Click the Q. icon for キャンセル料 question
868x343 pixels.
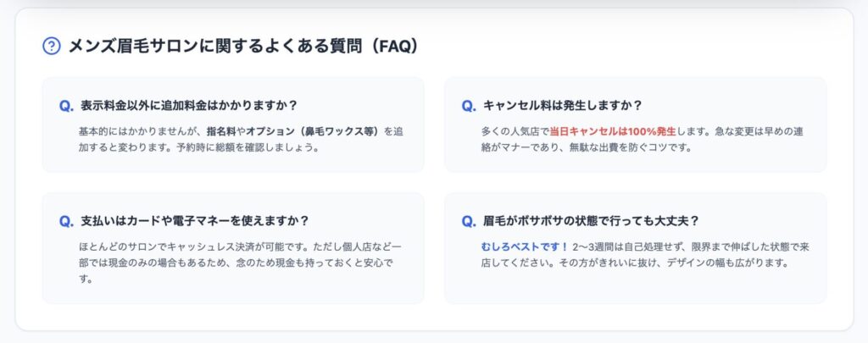pos(469,106)
